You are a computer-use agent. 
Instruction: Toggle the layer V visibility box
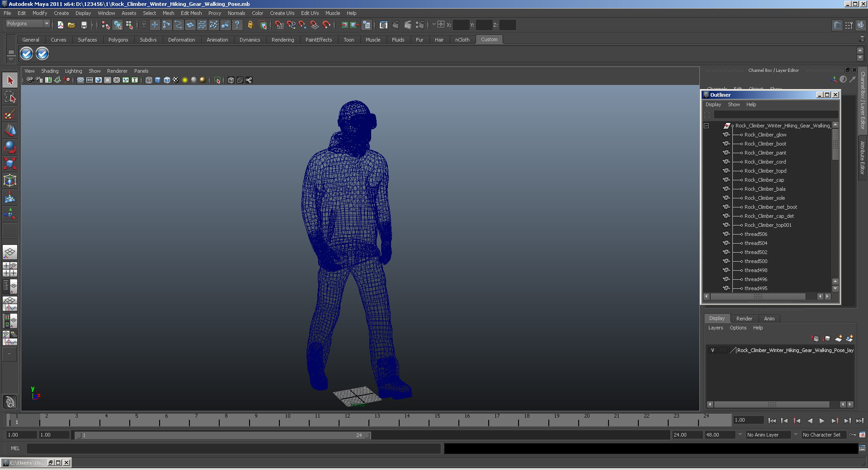pos(713,350)
